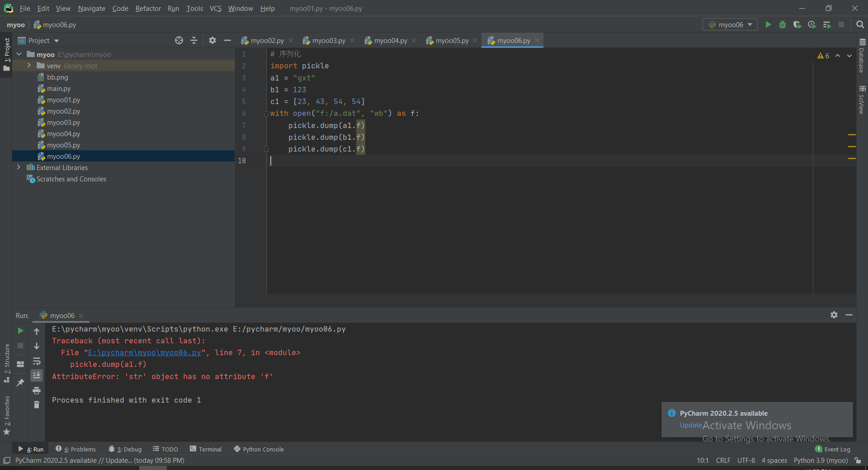Screen dimensions: 868x470
Task: Open the Python Console tab
Action: [x=259, y=449]
